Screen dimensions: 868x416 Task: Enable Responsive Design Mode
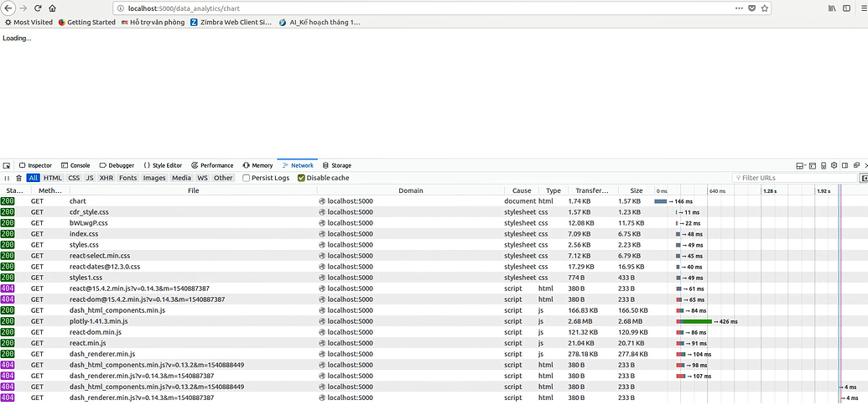[x=824, y=165]
